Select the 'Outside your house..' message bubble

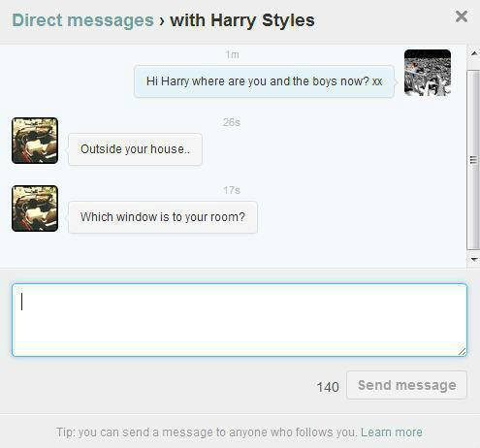pos(135,149)
